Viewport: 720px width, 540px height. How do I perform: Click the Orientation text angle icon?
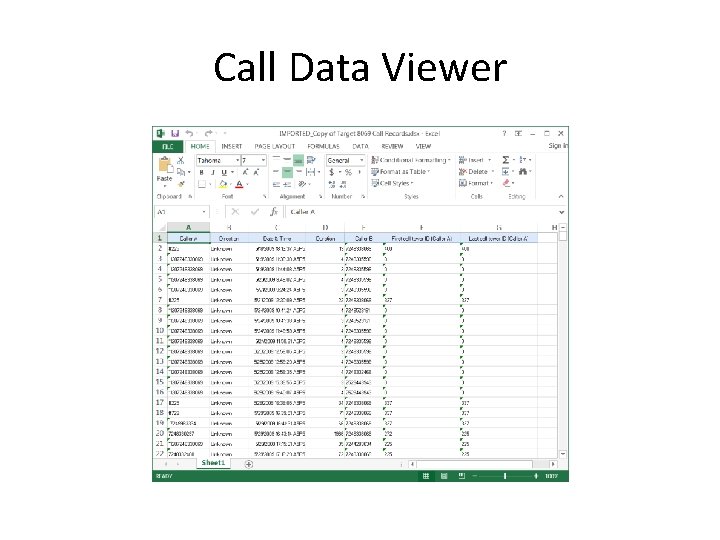(302, 184)
